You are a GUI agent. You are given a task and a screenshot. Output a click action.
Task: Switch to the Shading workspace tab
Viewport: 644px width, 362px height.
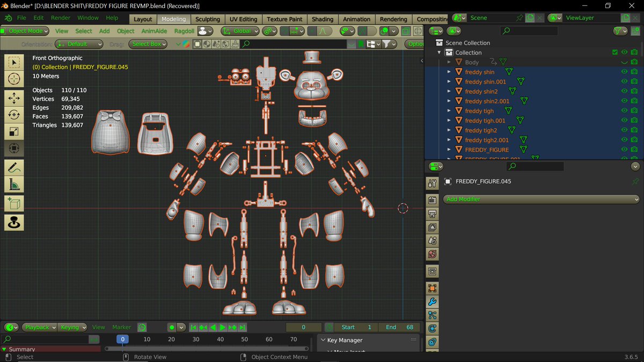pyautogui.click(x=323, y=19)
